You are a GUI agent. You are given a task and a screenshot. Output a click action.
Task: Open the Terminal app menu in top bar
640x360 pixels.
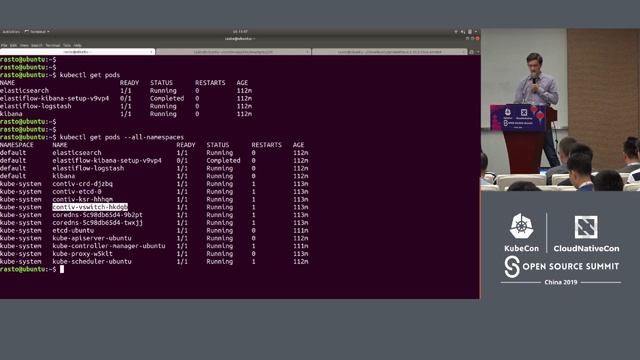[x=37, y=31]
